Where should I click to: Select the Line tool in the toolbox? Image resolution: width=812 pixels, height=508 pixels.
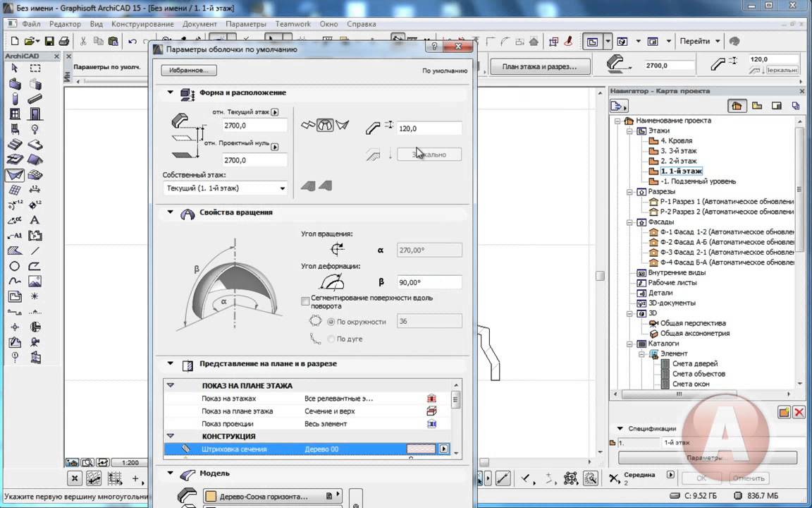[35, 251]
